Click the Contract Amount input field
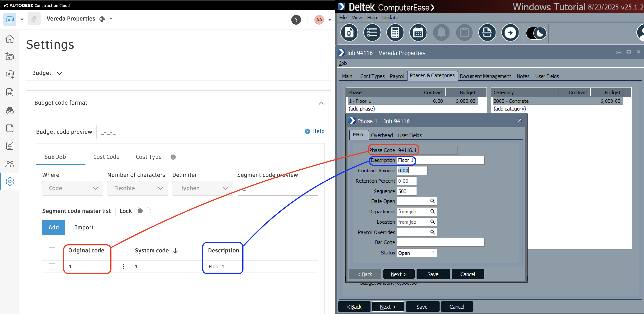This screenshot has height=314, width=644. pos(412,171)
